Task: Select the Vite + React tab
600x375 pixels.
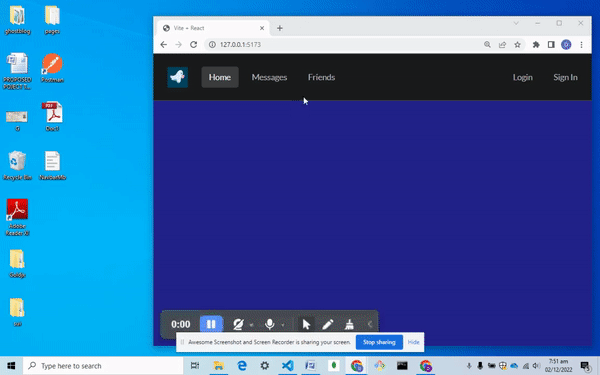Action: coord(212,28)
